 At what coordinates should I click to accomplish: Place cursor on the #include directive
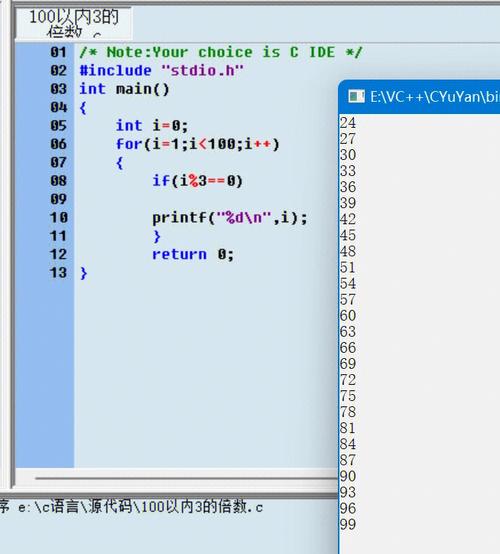(116, 71)
